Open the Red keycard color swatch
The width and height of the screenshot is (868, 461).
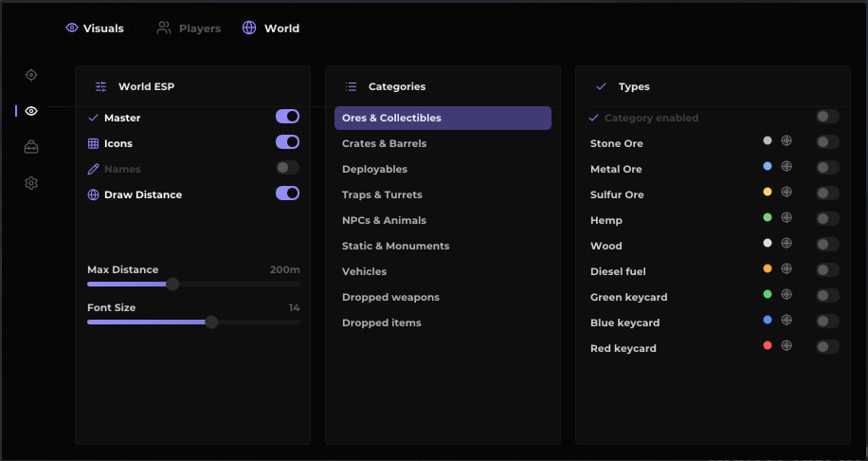(x=768, y=345)
